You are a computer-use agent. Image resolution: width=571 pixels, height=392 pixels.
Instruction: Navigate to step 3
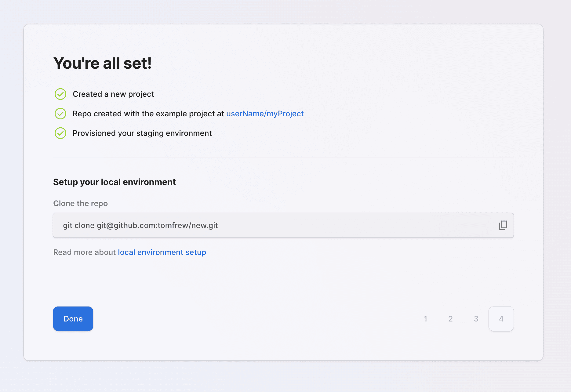pos(476,319)
